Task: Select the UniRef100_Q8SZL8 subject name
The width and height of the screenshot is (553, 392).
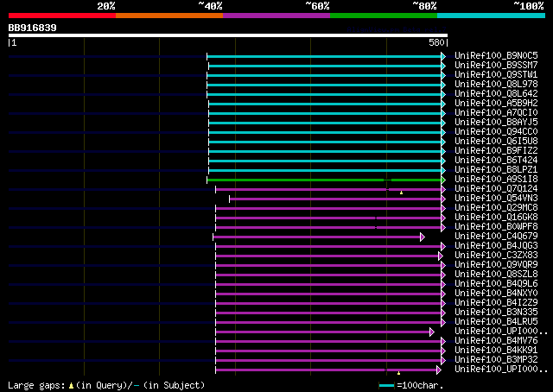Action: 496,275
